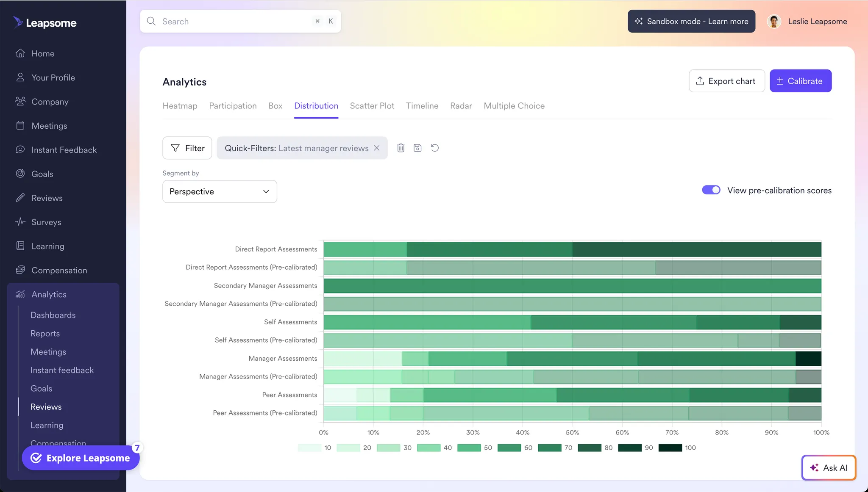Click the sparkle icon in Sandbox mode banner
The width and height of the screenshot is (868, 492).
[639, 21]
